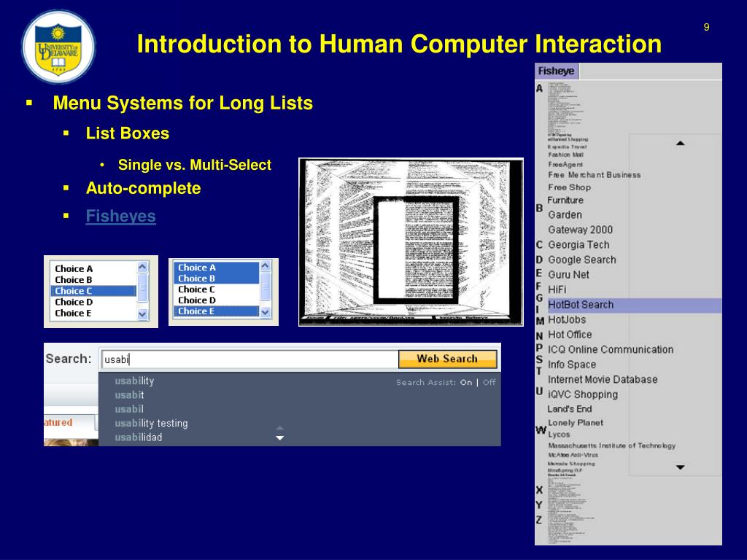The width and height of the screenshot is (747, 560).
Task: Select Google Search in fisheye menu
Action: (x=582, y=260)
